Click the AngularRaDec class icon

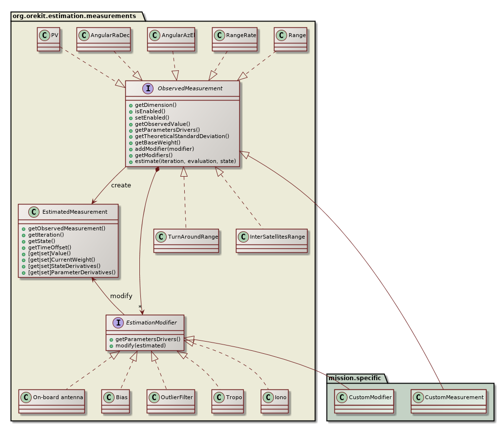coord(84,35)
